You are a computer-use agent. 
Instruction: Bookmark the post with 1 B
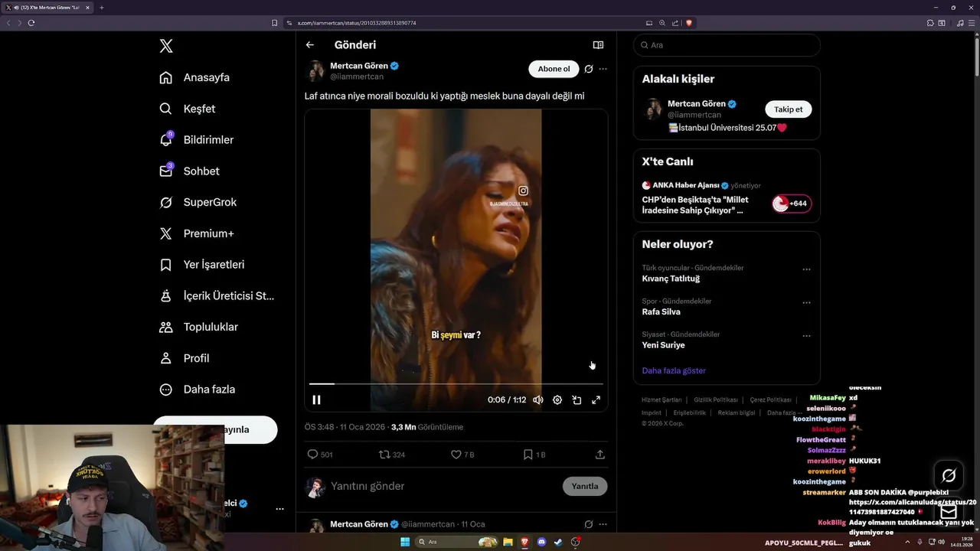pyautogui.click(x=534, y=455)
